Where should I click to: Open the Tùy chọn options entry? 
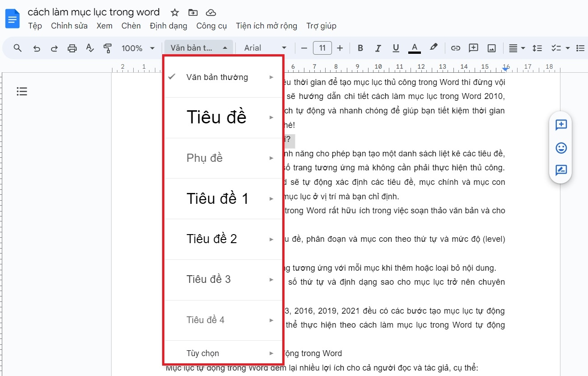pyautogui.click(x=224, y=353)
